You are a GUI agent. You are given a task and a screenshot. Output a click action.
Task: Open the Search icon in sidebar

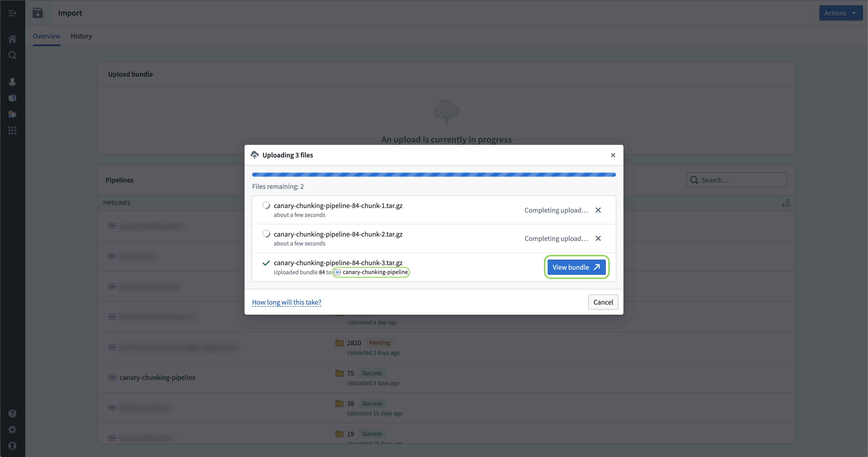(x=12, y=55)
